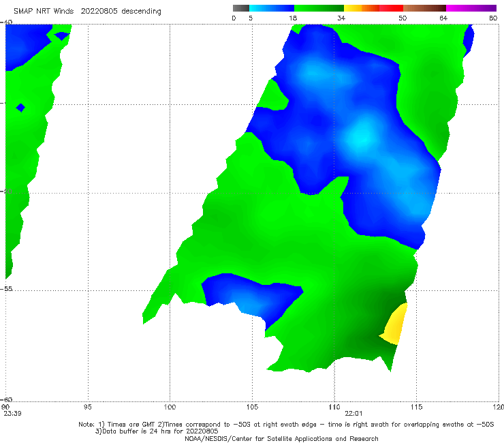This screenshot has width=504, height=443.
Task: Click the longitude label '95'
Action: 87,407
